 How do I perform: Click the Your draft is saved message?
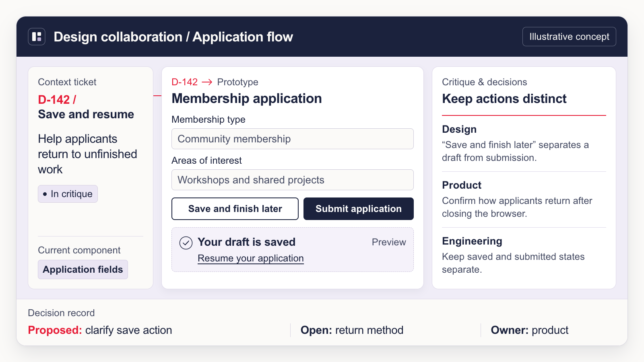click(247, 242)
